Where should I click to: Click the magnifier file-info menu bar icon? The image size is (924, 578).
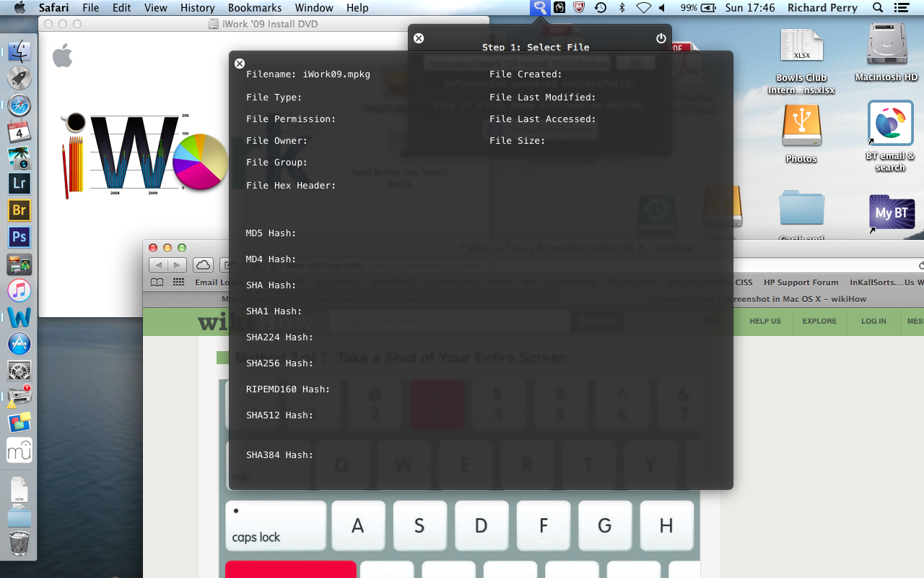point(539,8)
